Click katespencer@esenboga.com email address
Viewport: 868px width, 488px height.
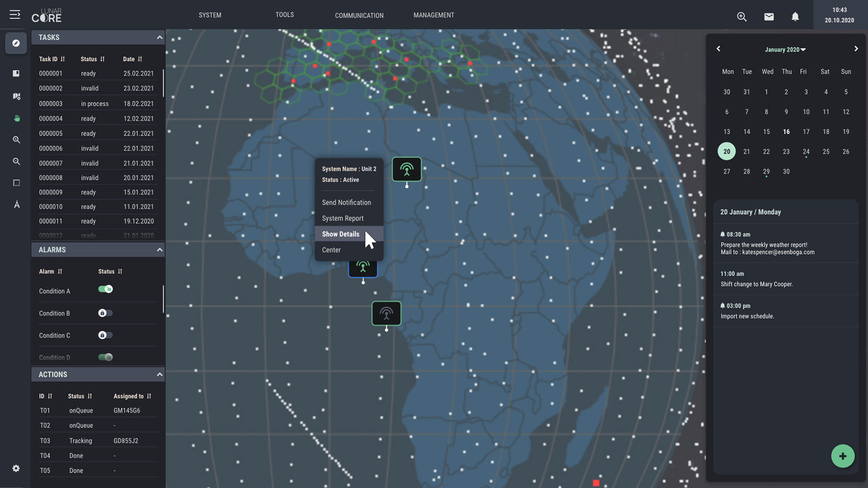click(x=778, y=253)
